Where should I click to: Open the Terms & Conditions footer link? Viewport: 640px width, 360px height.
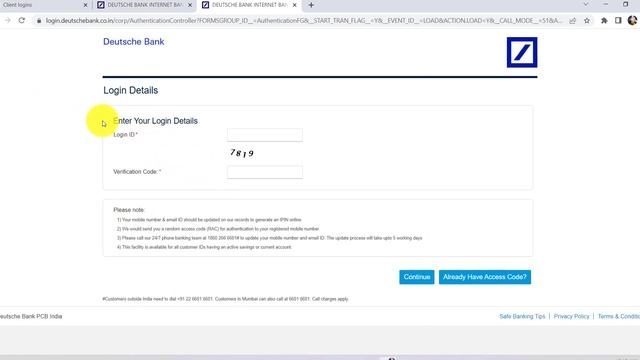click(x=619, y=316)
